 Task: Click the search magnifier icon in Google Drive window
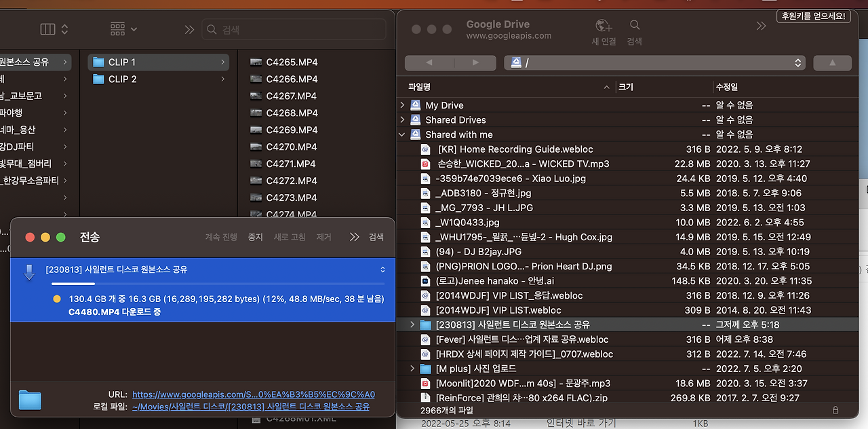coord(635,25)
